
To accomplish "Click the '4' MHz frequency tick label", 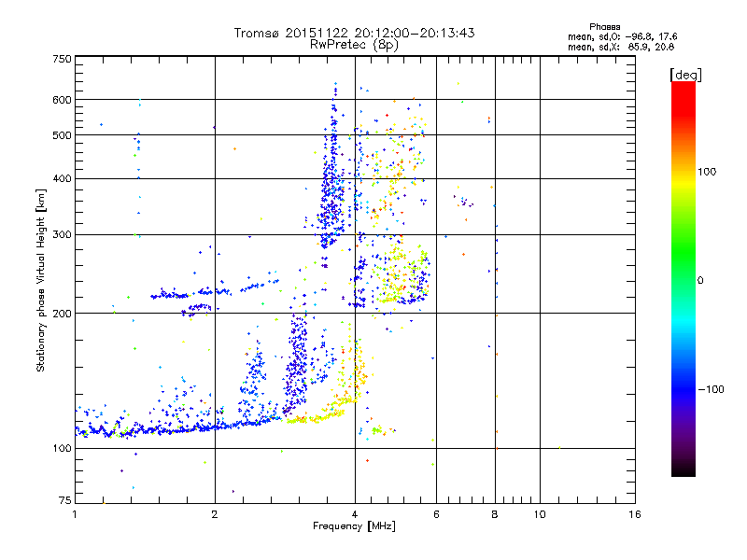I will pos(355,514).
